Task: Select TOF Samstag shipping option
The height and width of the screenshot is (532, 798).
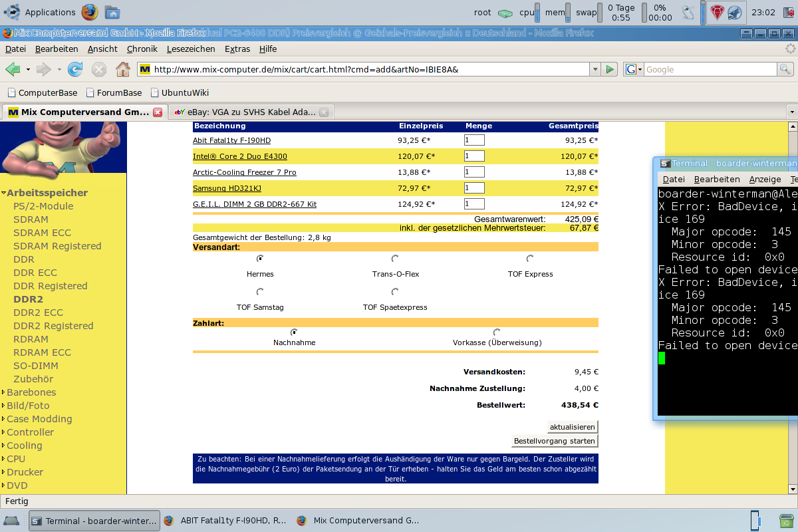Action: (x=260, y=291)
